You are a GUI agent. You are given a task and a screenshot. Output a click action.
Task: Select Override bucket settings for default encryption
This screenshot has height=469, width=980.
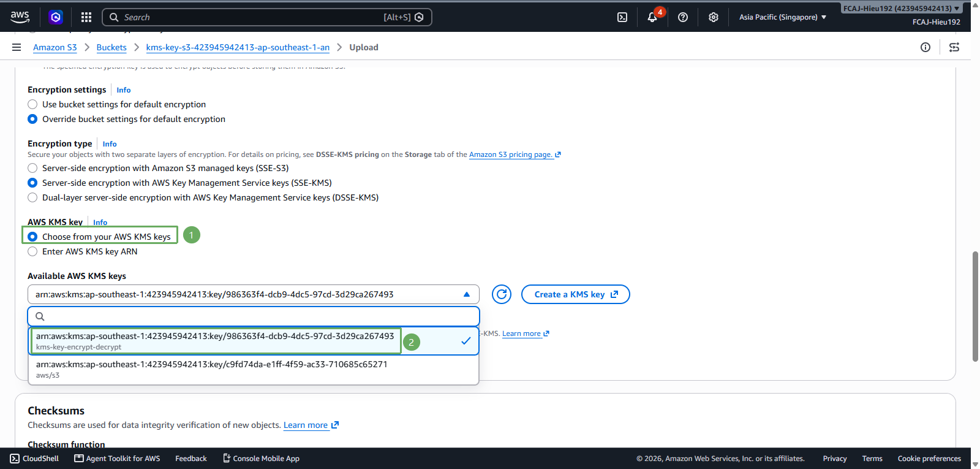click(x=32, y=119)
